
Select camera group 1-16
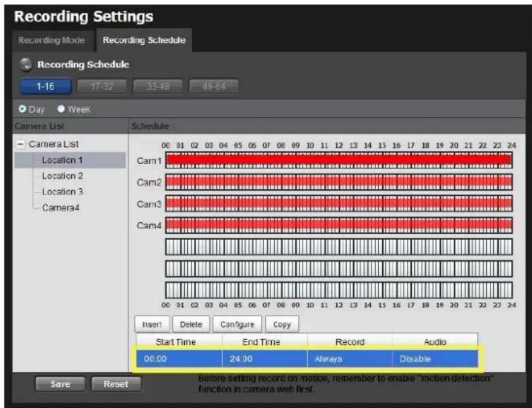(x=46, y=86)
